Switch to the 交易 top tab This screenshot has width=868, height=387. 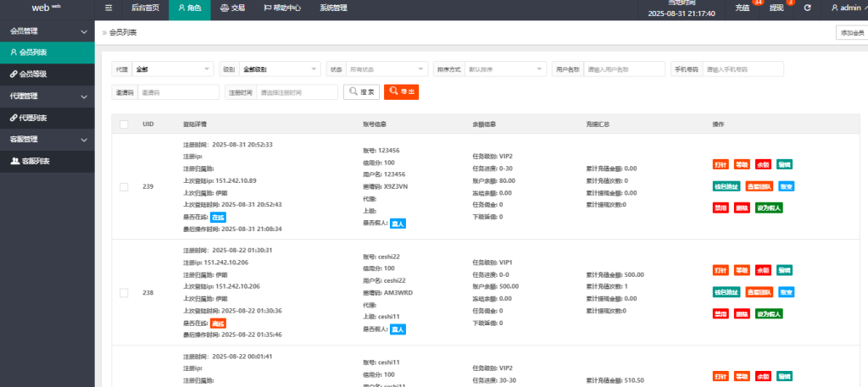pos(232,8)
